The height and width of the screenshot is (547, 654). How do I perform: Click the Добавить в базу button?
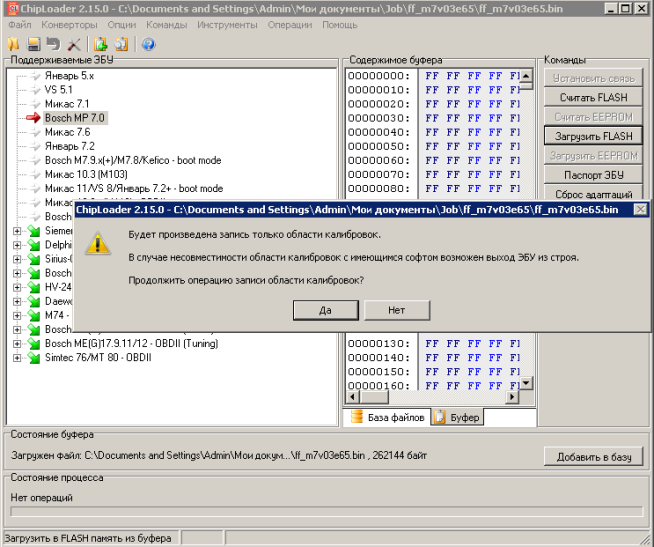[x=593, y=457]
